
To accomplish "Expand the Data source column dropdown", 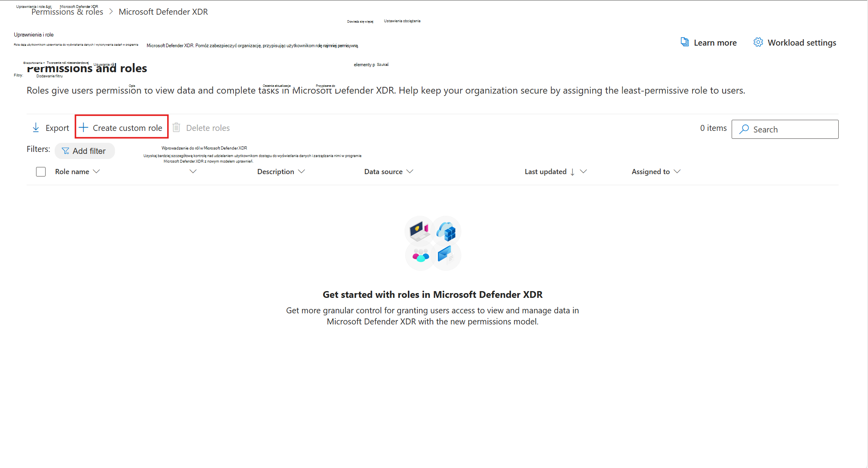I will coord(410,171).
